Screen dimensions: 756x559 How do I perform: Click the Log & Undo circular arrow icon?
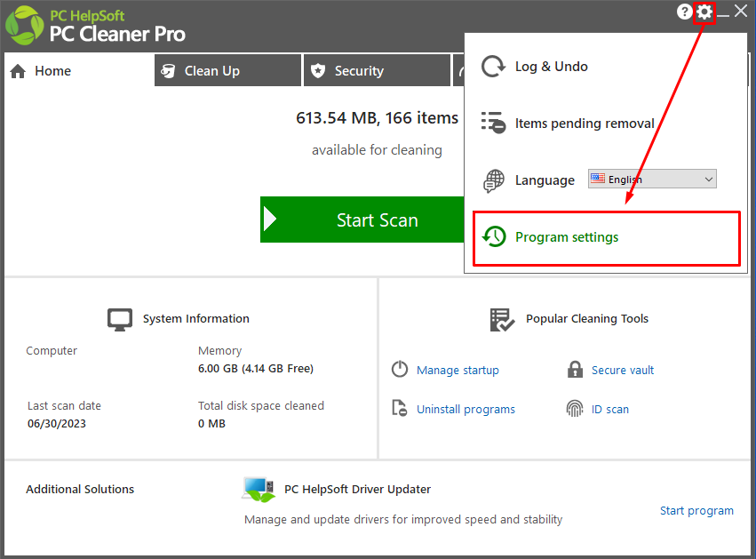click(x=493, y=67)
